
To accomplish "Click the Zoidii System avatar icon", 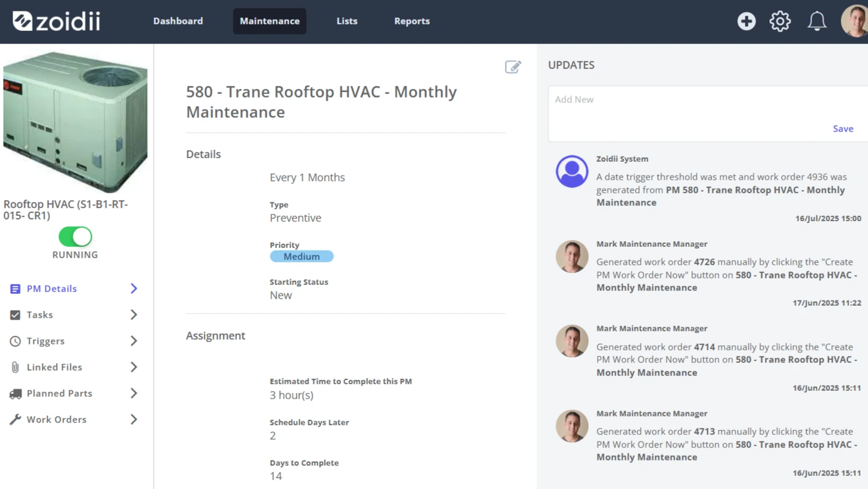I will click(x=572, y=171).
